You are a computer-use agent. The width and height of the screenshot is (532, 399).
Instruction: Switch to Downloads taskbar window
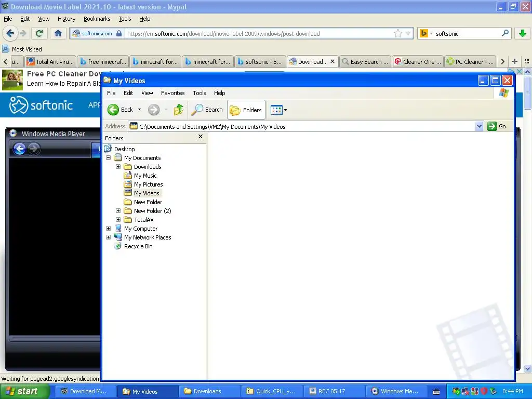pyautogui.click(x=209, y=391)
